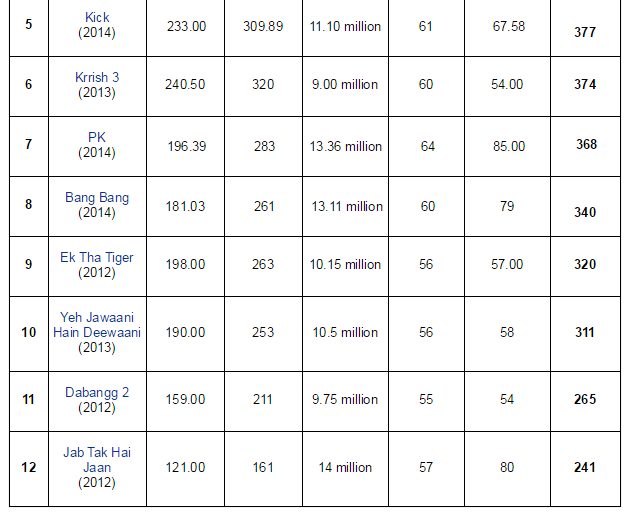Click the bold total '320' in Ek Tha Tiger row
Screen dimensions: 629x518
585,265
